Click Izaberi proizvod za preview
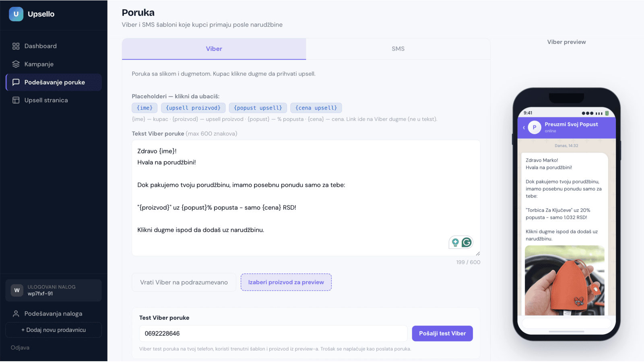This screenshot has height=362, width=644. (286, 282)
